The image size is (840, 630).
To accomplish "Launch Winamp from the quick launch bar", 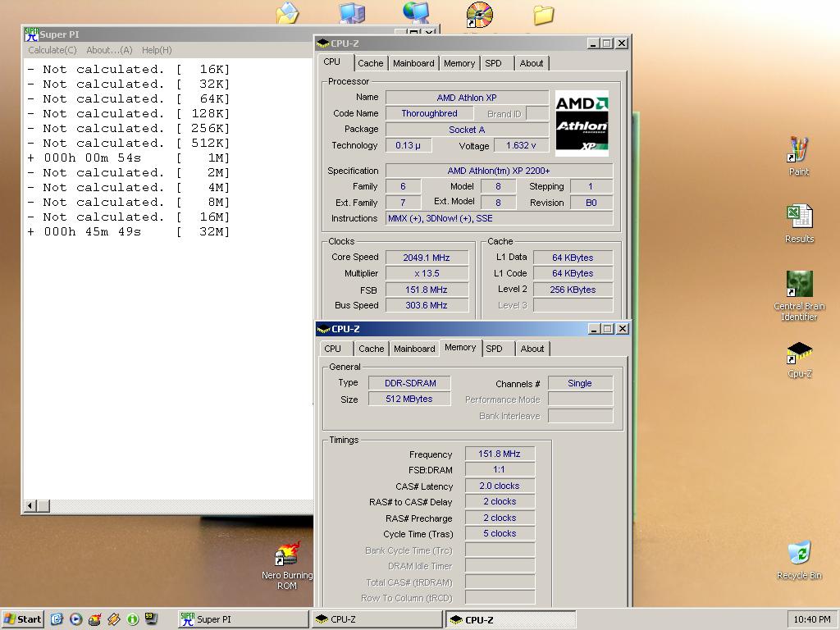I will point(113,619).
